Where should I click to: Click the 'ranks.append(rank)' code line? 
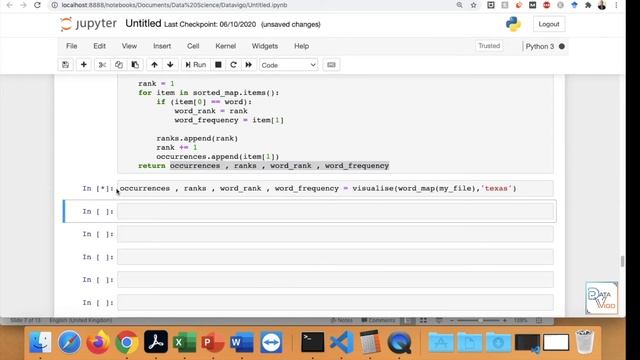pos(197,138)
